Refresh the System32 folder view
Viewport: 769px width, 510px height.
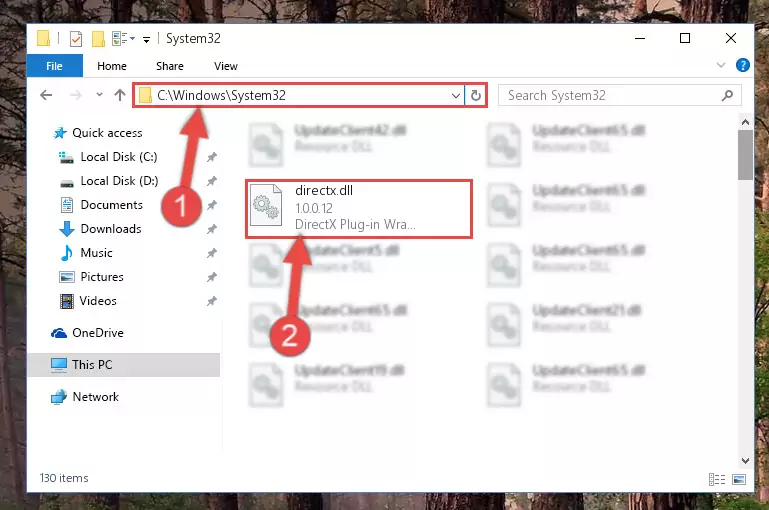(476, 96)
